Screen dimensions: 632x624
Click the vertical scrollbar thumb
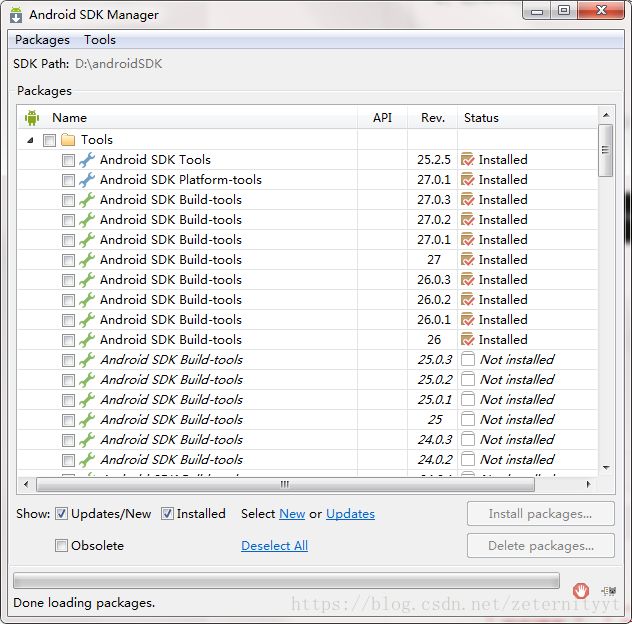pyautogui.click(x=606, y=150)
